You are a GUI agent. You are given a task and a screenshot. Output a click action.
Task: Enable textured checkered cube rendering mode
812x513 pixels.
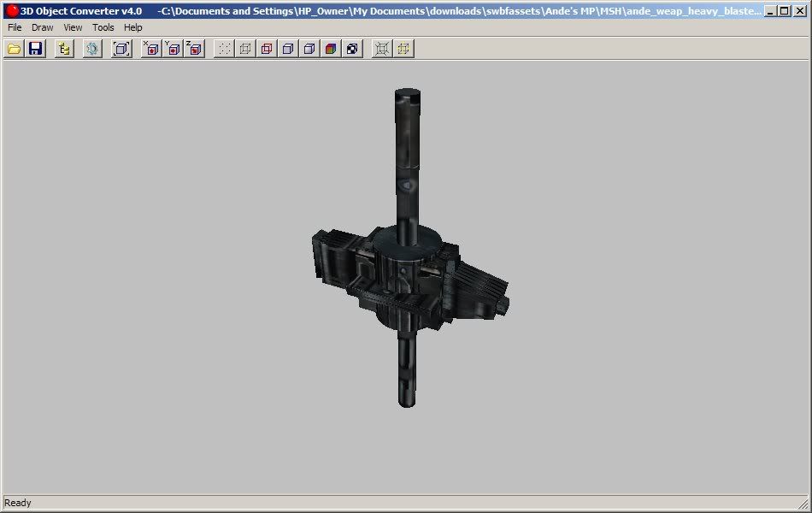pos(352,49)
